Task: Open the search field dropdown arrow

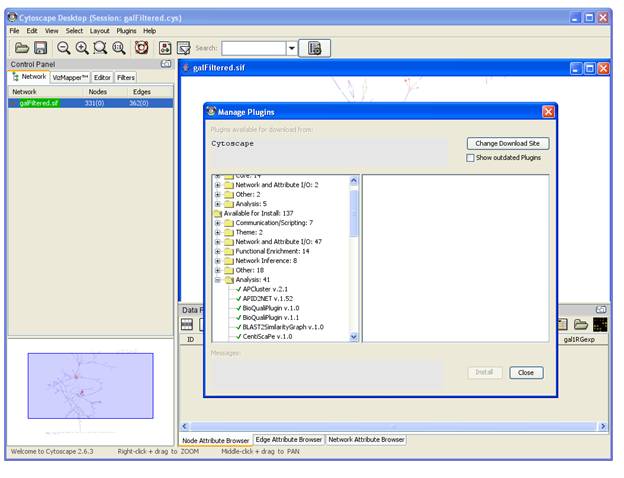Action: click(291, 48)
